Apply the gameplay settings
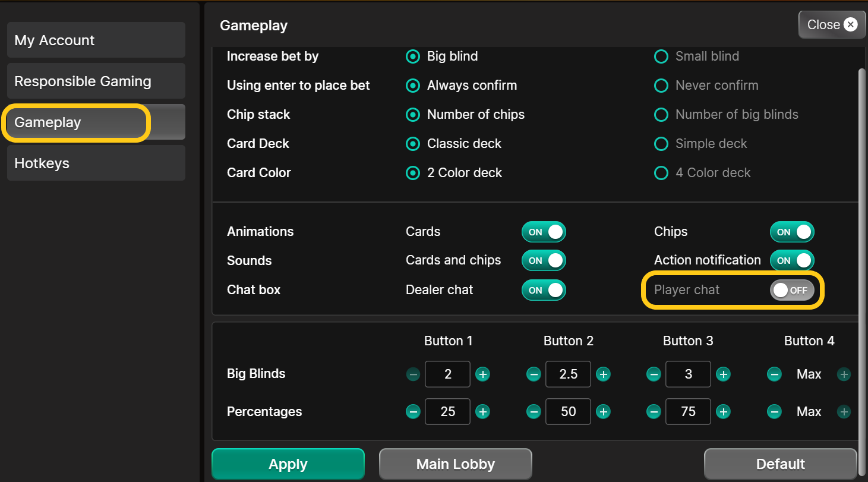Viewport: 868px width, 482px height. tap(288, 464)
